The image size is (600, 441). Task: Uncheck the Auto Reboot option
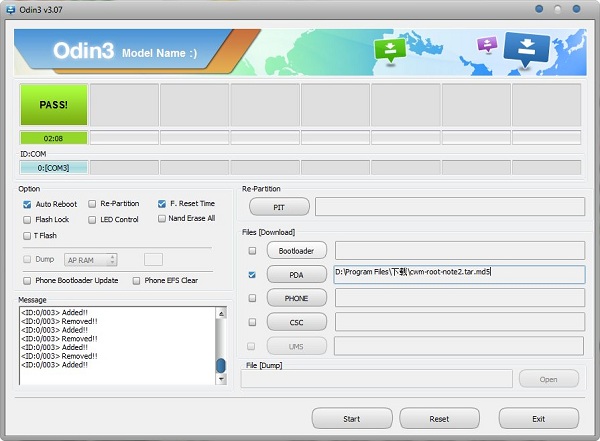pos(27,204)
